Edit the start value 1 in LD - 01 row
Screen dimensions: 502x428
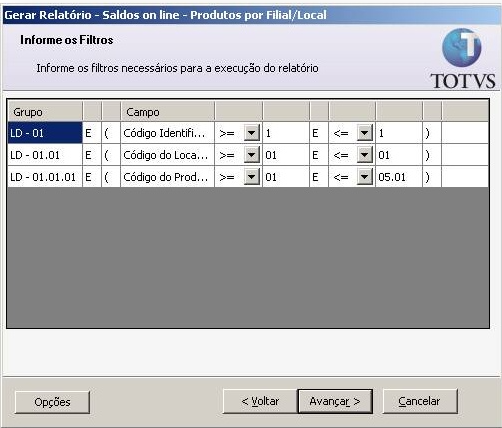point(286,133)
